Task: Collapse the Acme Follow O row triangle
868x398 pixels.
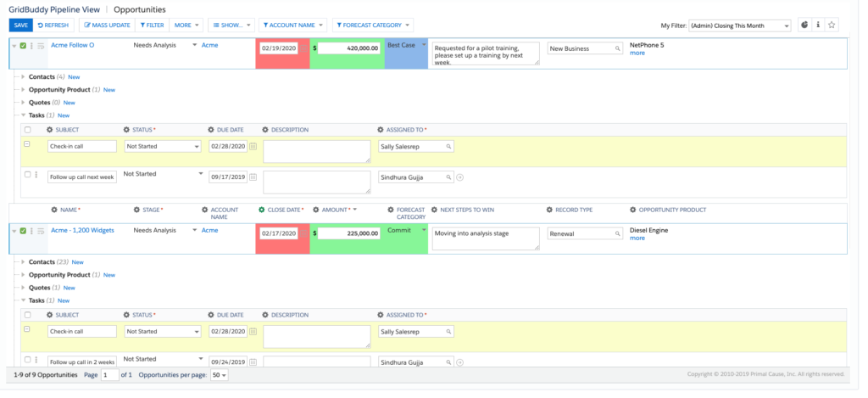Action: [x=14, y=46]
